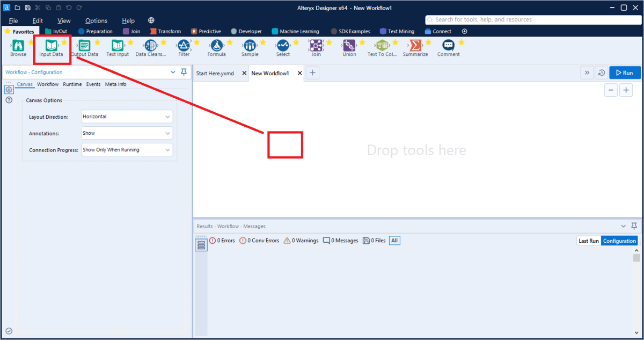
Task: Expand the Results panel chevron menu
Action: (623, 226)
